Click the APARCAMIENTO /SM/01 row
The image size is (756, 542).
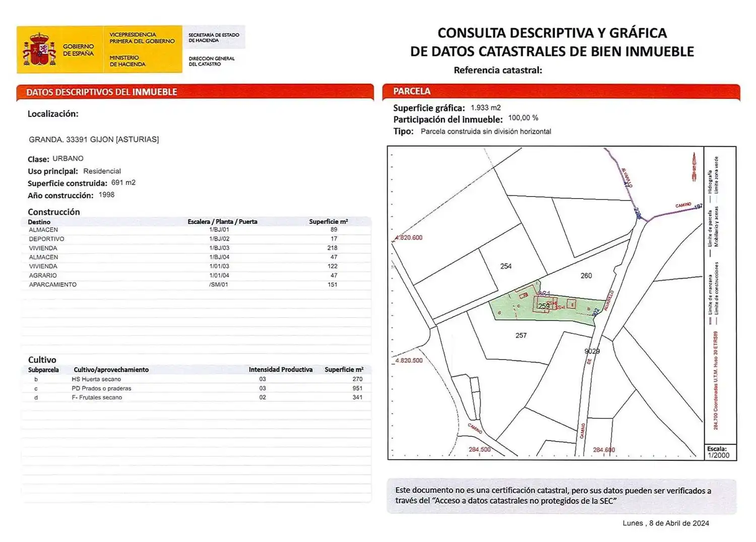coord(197,285)
